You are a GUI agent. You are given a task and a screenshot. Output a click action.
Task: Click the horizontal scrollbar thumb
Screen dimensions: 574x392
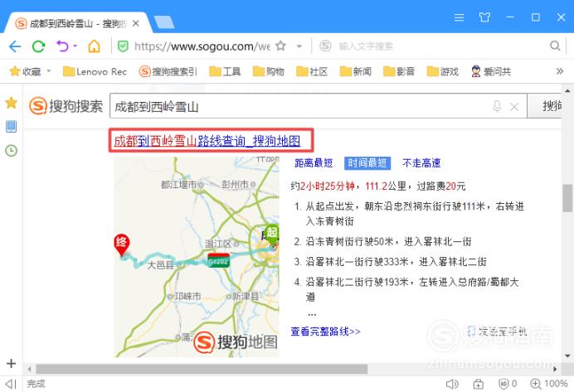click(202, 369)
